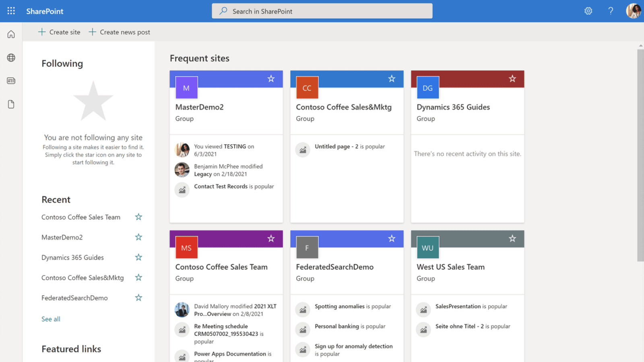Click the search magnifier icon
Screen dimensions: 644x362
(223, 11)
